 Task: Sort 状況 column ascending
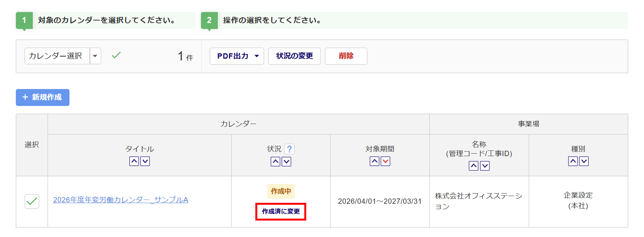(275, 162)
